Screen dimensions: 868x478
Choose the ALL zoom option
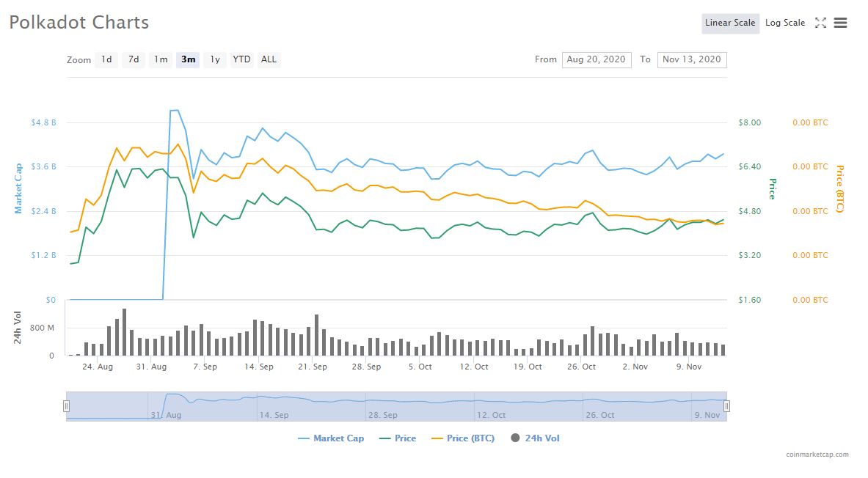[269, 59]
